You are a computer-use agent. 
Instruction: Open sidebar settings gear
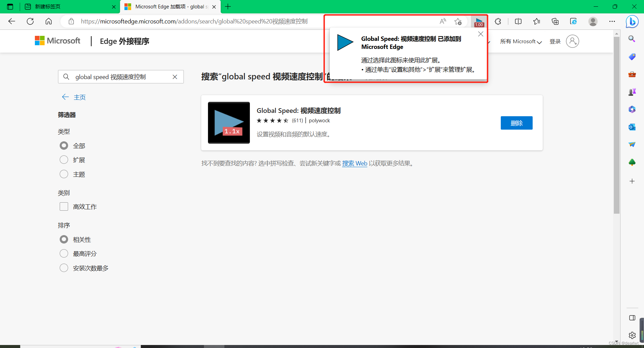[632, 335]
